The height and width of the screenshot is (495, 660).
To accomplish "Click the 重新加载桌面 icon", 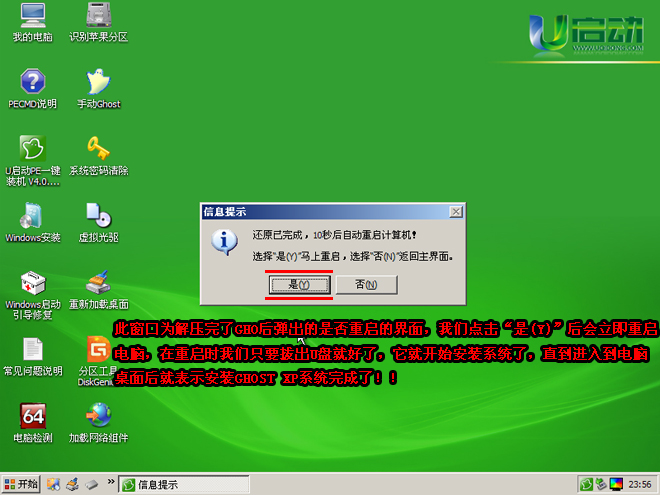I will [98, 283].
